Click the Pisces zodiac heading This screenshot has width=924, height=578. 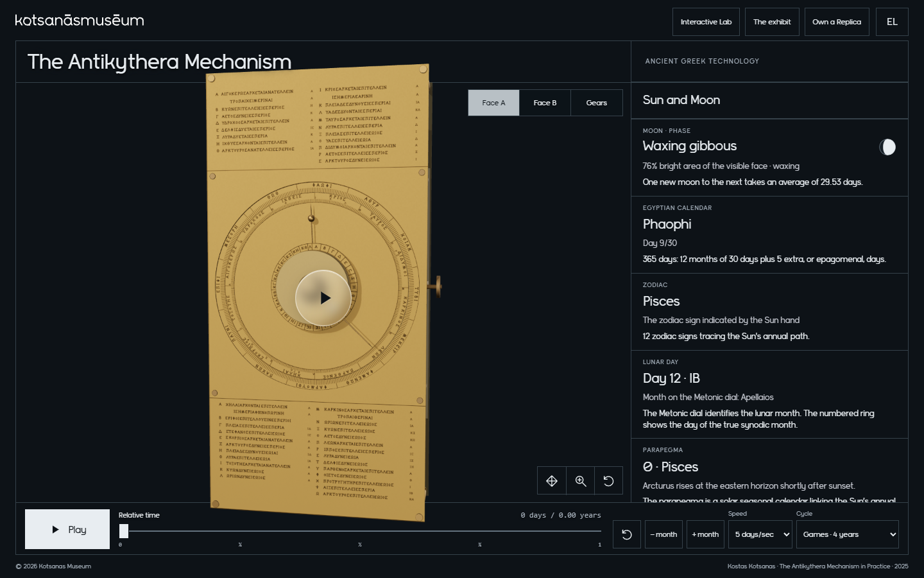[x=661, y=301]
